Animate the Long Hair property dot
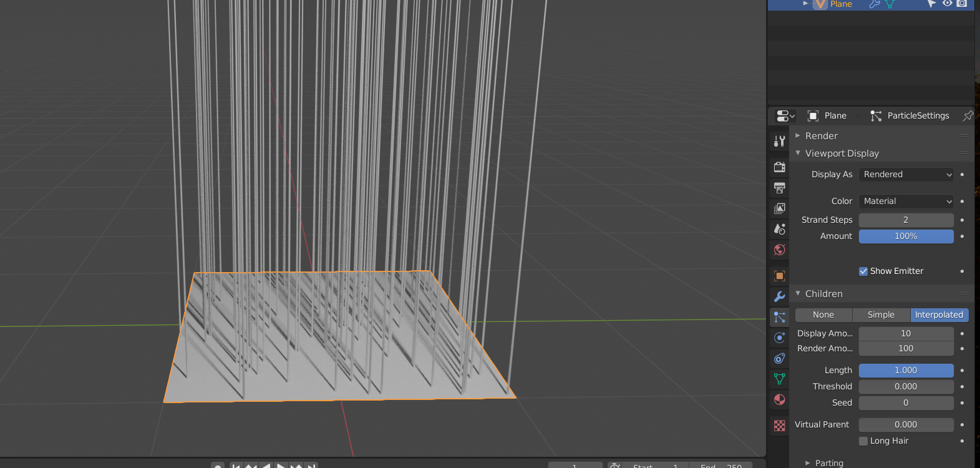 962,441
